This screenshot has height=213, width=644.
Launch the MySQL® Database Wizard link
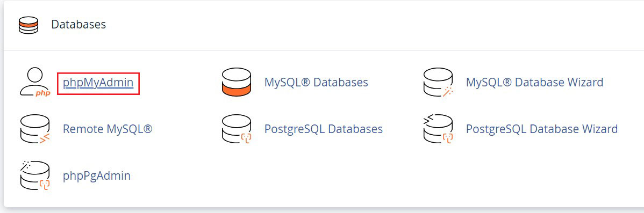[x=534, y=82]
